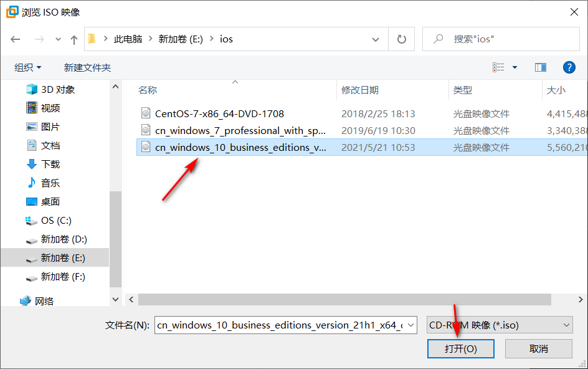
Task: Click the Windows 10 file's disc icon
Action: click(x=146, y=146)
